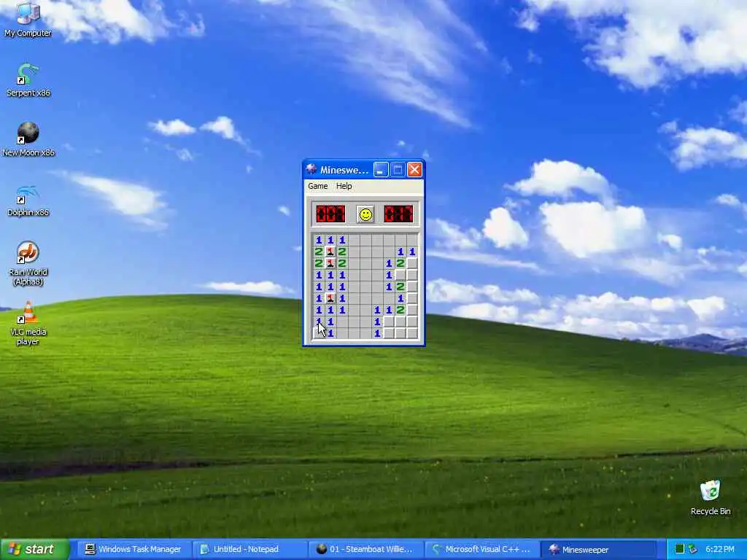
Task: Uncover the hidden cell right of the fourth-row 1
Action: tap(400, 275)
